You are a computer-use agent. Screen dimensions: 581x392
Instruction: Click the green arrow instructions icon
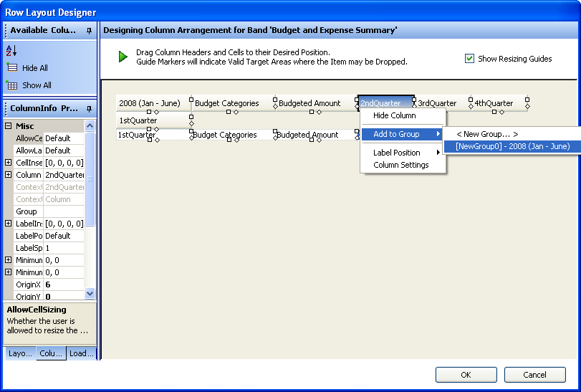coord(123,57)
